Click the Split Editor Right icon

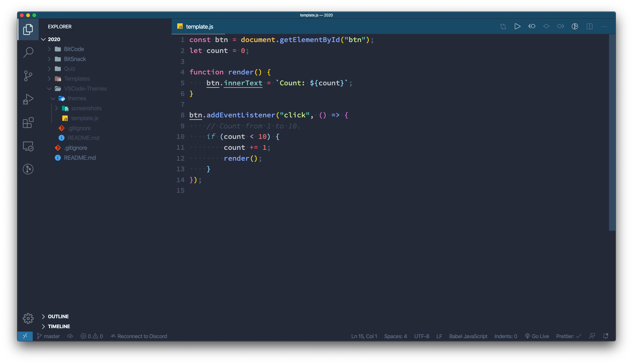point(589,26)
